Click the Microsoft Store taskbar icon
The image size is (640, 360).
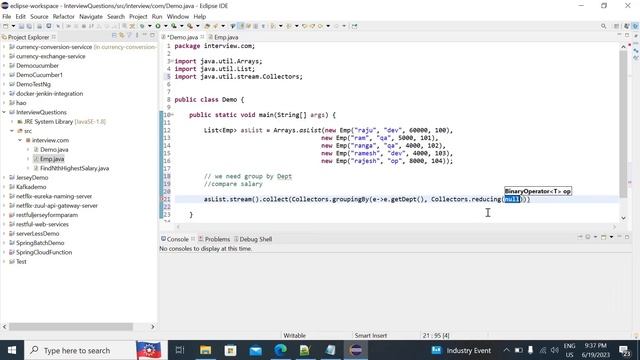pyautogui.click(x=230, y=350)
